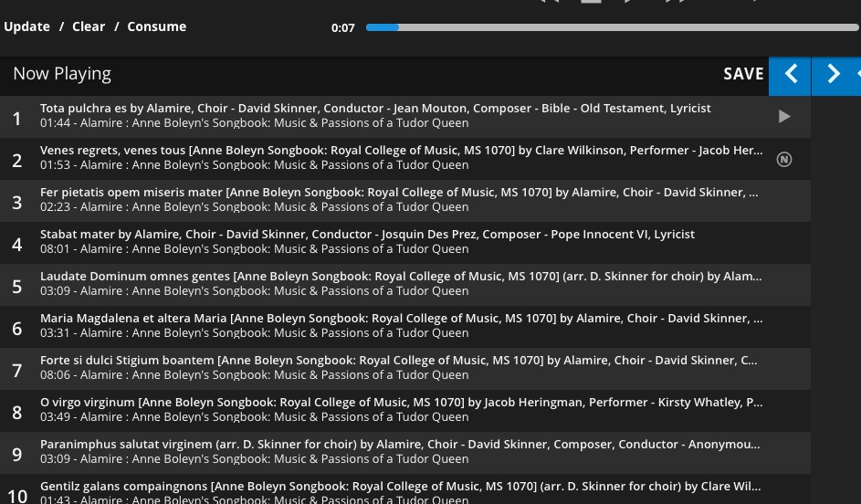Viewport: 861px width, 504px height.
Task: Clear the current playlist
Action: tap(89, 26)
